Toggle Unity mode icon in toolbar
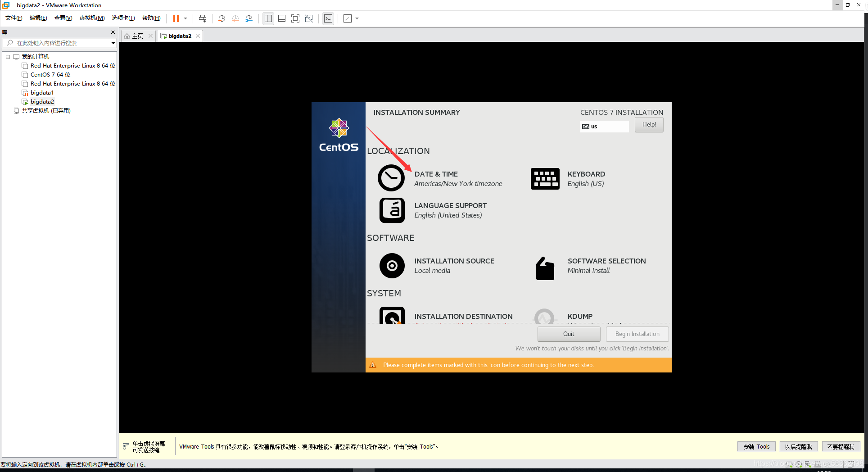This screenshot has width=868, height=472. (309, 18)
